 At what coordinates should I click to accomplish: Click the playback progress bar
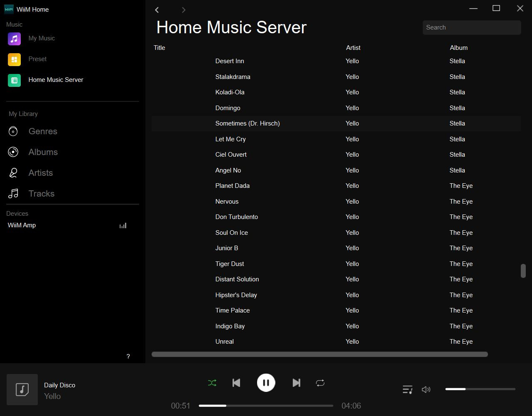[266, 406]
